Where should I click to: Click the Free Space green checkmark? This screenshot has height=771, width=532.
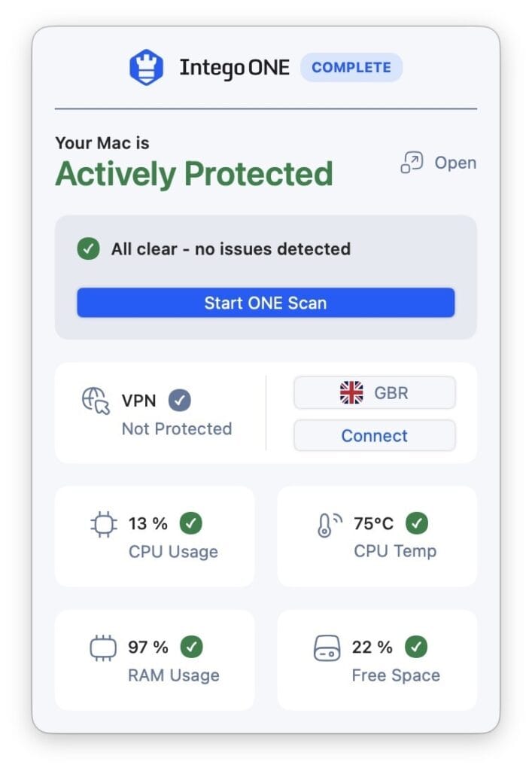[x=416, y=646]
